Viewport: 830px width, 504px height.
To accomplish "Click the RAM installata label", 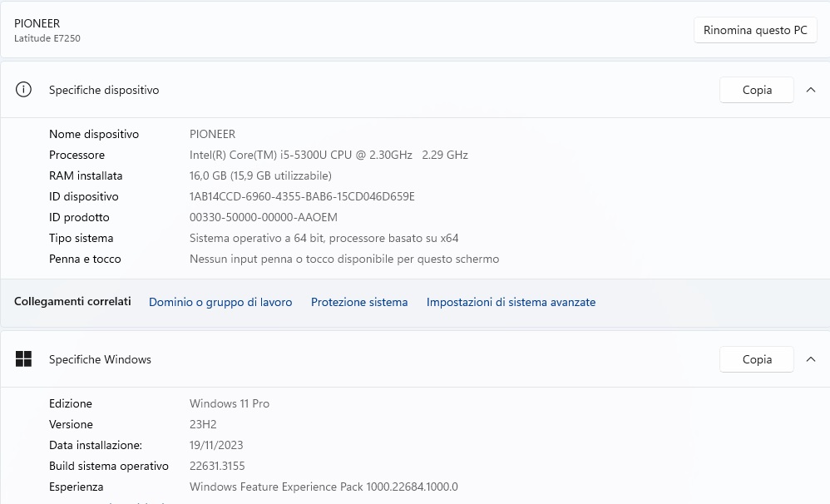I will [86, 175].
